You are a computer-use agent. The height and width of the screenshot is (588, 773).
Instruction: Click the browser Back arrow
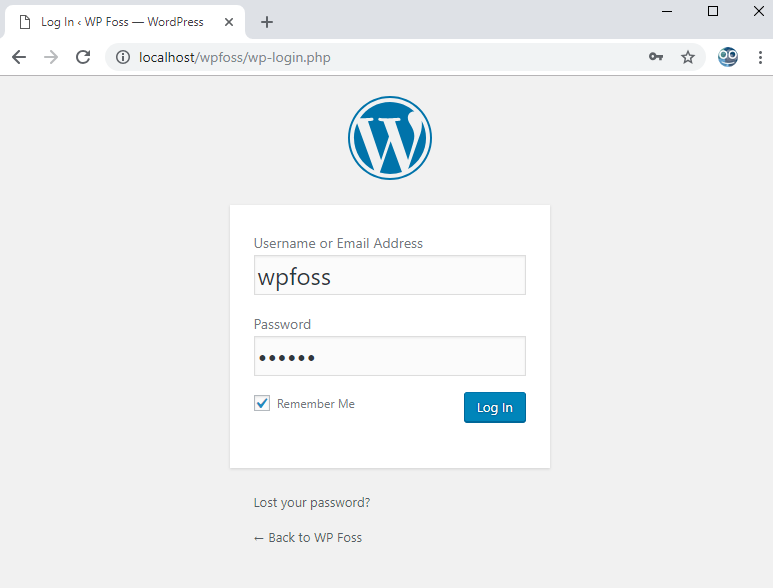19,57
